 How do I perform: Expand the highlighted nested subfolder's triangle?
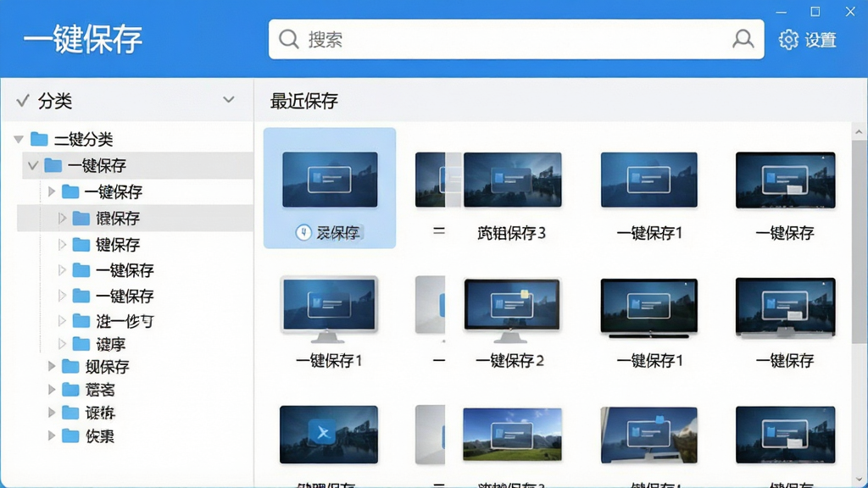click(62, 218)
